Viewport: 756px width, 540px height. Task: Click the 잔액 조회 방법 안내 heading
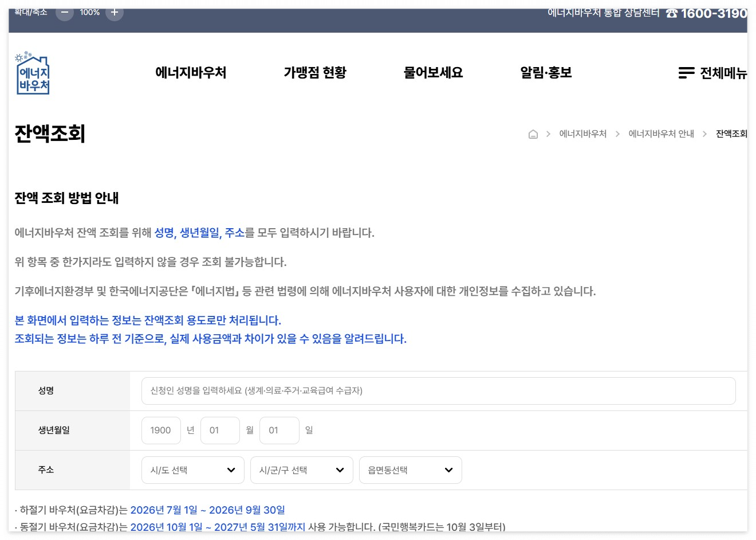(x=66, y=198)
